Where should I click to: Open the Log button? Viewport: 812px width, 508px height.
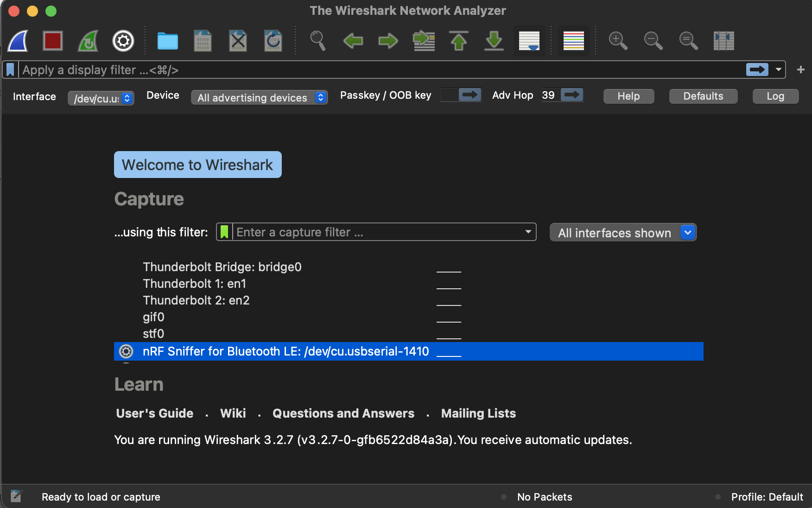775,96
